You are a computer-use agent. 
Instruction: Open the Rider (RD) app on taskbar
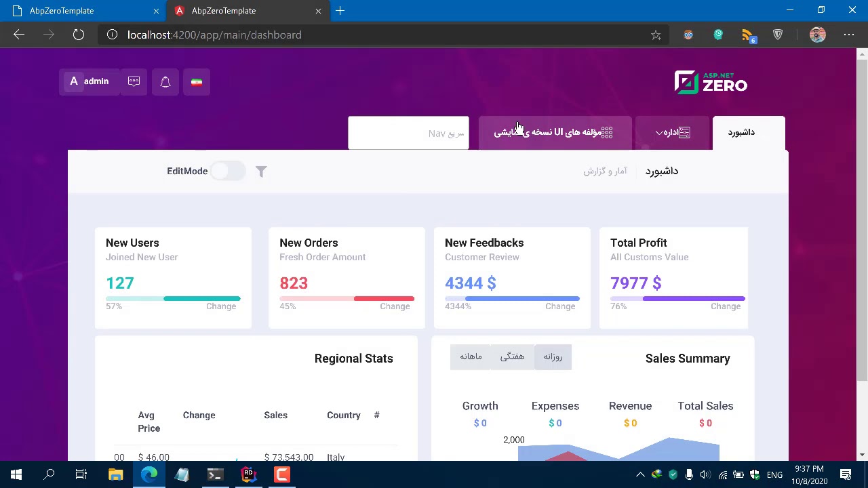[x=248, y=474]
